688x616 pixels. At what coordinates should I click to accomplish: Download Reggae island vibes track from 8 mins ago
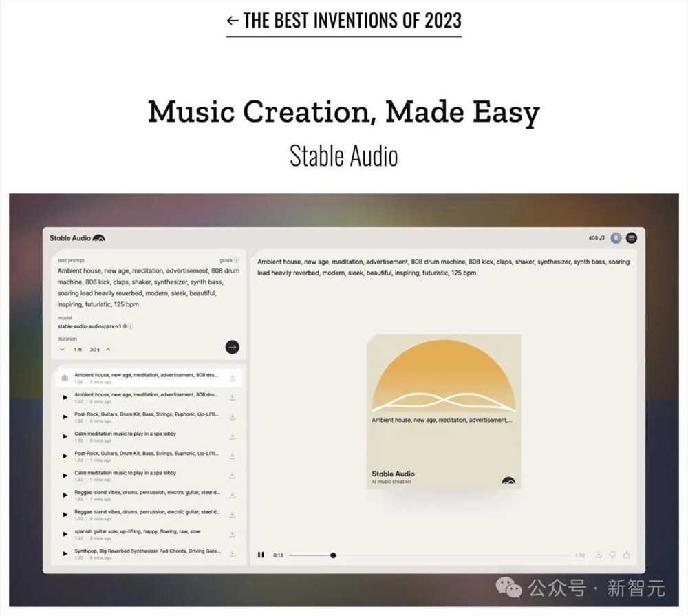coord(232,515)
